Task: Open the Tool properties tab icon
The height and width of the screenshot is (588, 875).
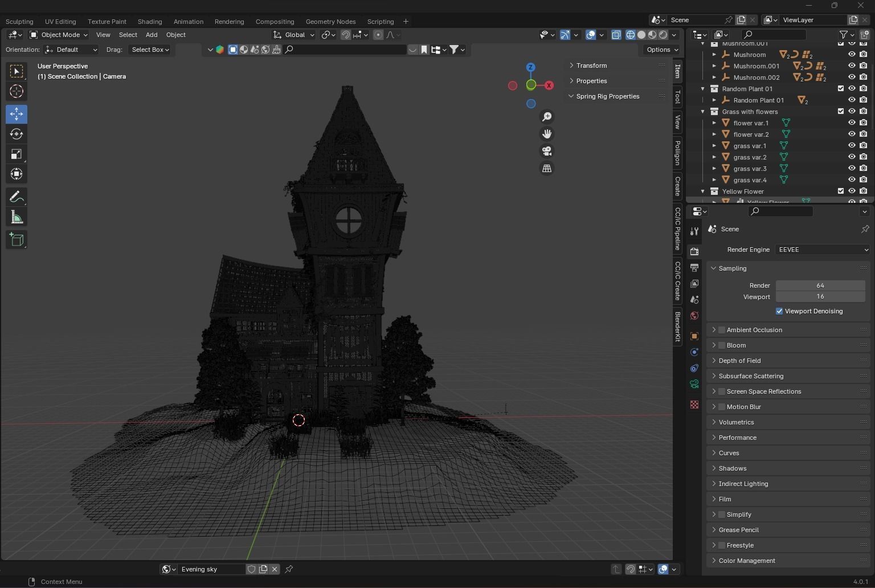Action: [694, 231]
